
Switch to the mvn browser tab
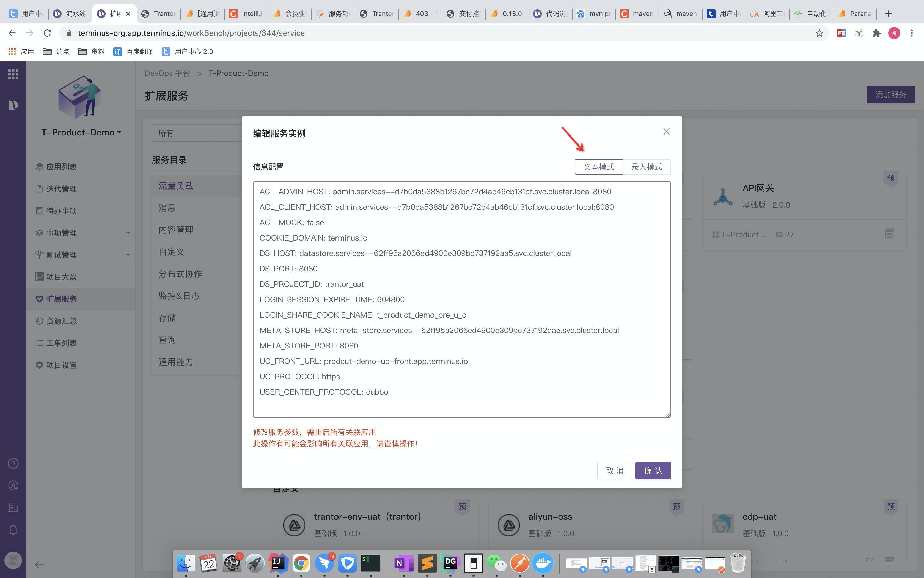(594, 14)
